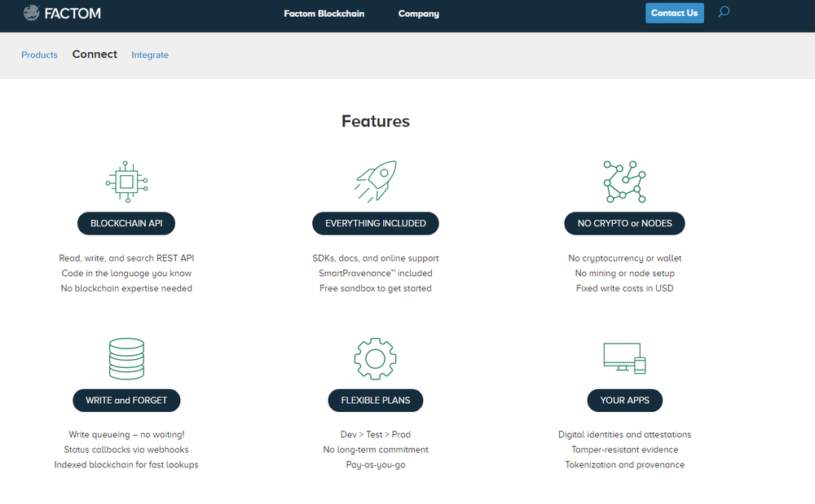This screenshot has width=815, height=504.
Task: Click text 'SmartProvenance included'
Action: tap(375, 273)
